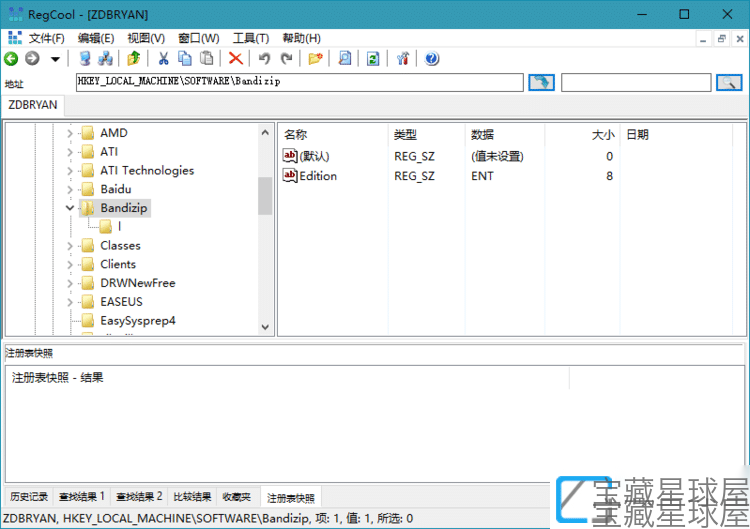750x529 pixels.
Task: Click the Find magnifier document icon
Action: [x=344, y=59]
